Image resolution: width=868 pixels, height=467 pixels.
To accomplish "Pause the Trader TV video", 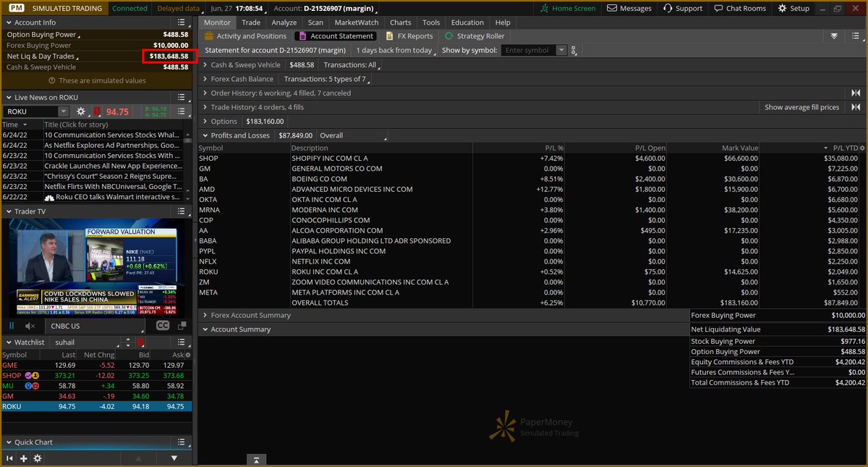I will tap(11, 326).
